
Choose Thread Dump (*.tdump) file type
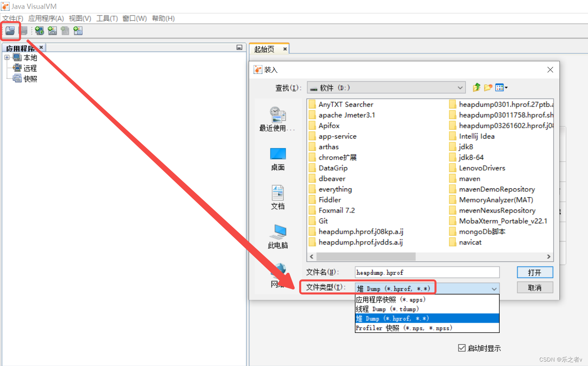[427, 309]
